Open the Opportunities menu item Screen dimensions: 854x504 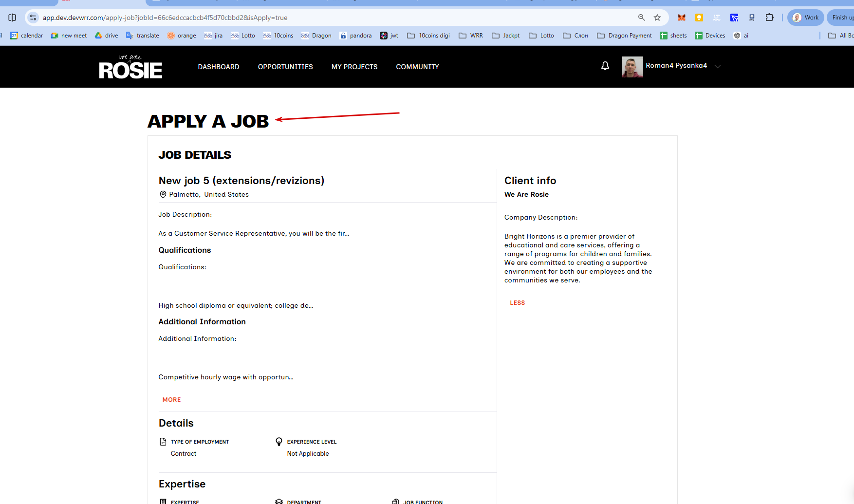(x=285, y=67)
